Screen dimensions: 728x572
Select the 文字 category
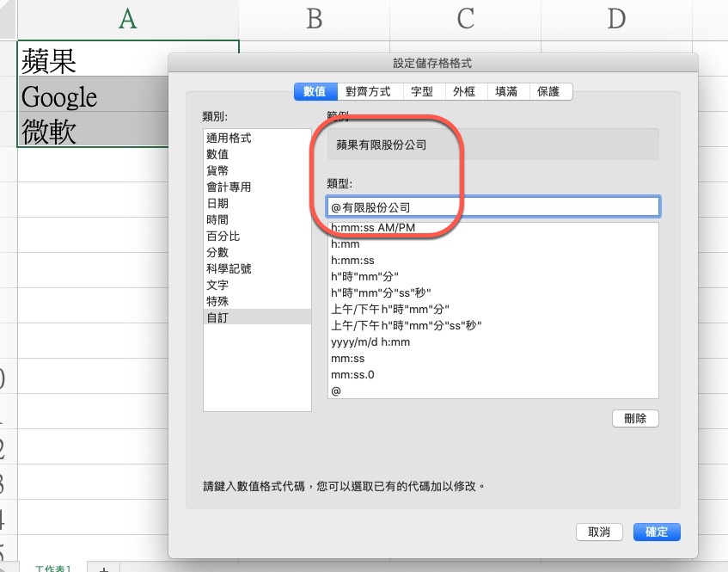point(257,285)
